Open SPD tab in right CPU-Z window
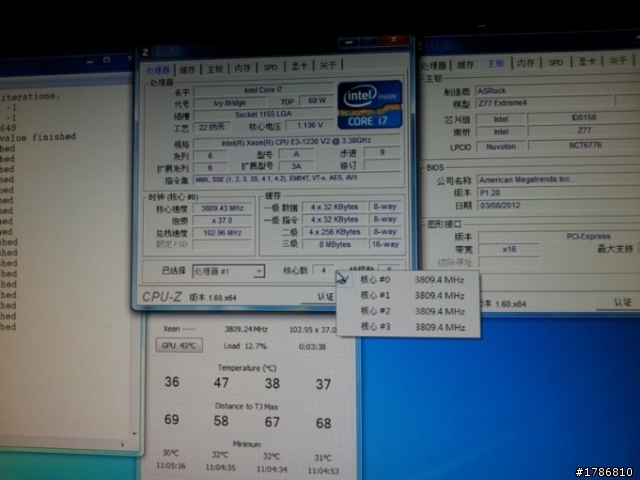 pyautogui.click(x=556, y=62)
